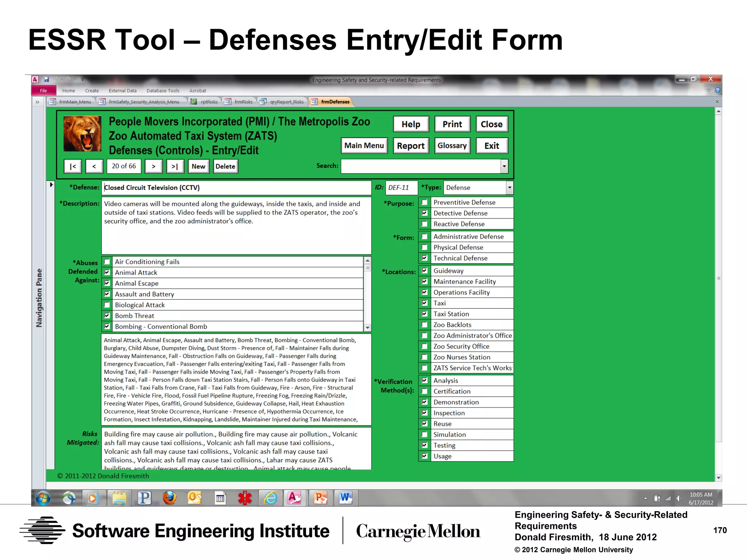Click the Help button on the form
This screenshot has height=560, width=747.
pyautogui.click(x=411, y=124)
